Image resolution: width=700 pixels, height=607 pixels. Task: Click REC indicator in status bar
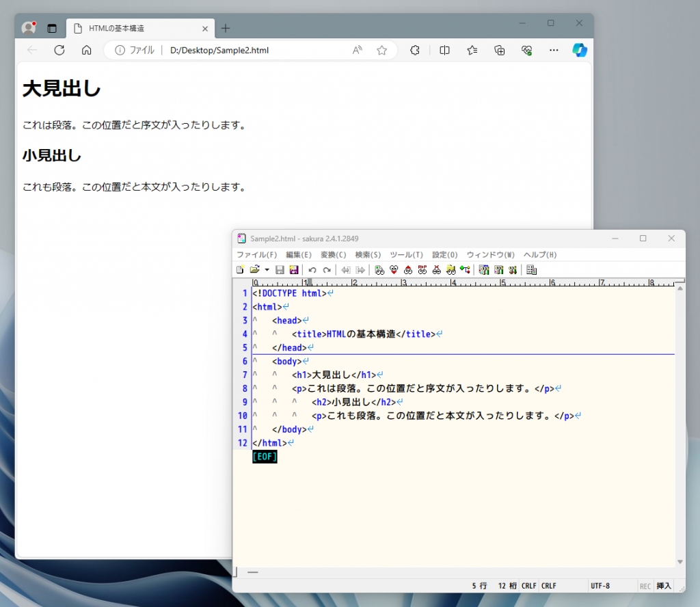click(645, 586)
